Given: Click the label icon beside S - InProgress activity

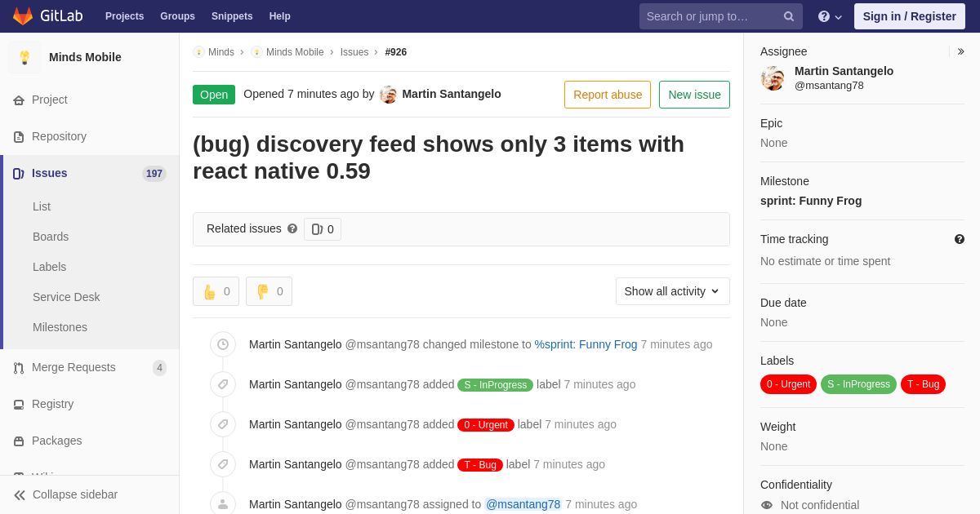Looking at the screenshot, I should coord(223,384).
